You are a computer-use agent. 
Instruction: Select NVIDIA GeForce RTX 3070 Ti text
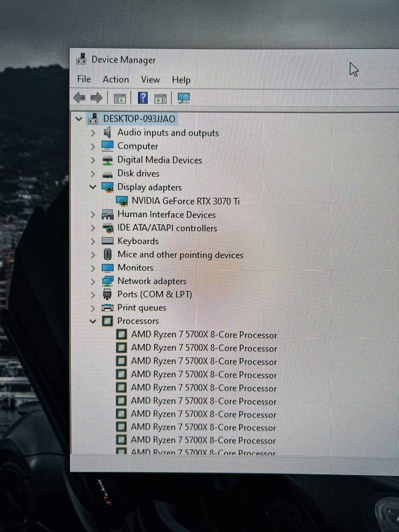186,201
